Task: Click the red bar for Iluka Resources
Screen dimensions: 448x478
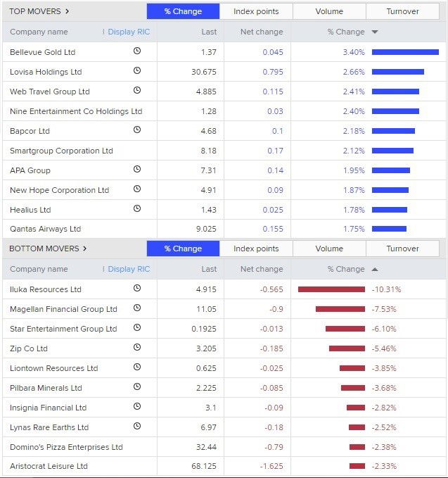Action: [331, 289]
